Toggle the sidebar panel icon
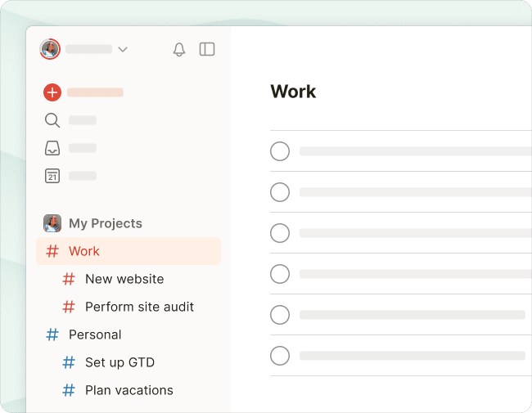 [x=207, y=49]
